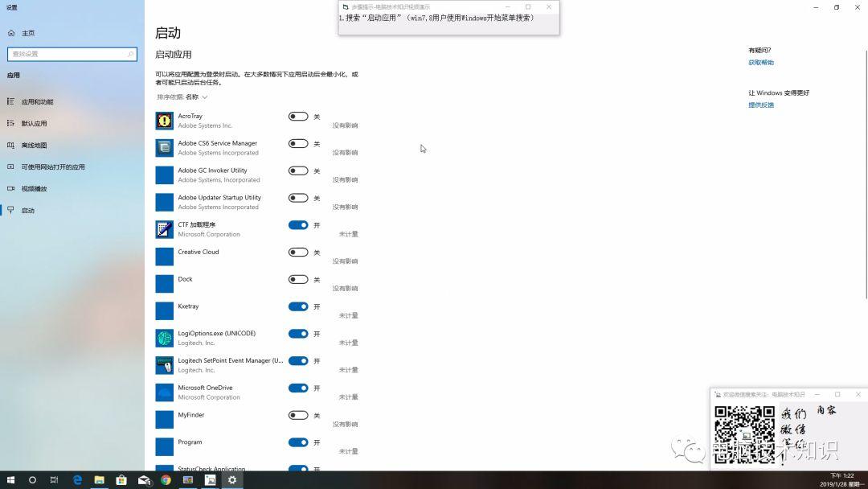
Task: Click the AcroTray app icon
Action: tap(165, 120)
